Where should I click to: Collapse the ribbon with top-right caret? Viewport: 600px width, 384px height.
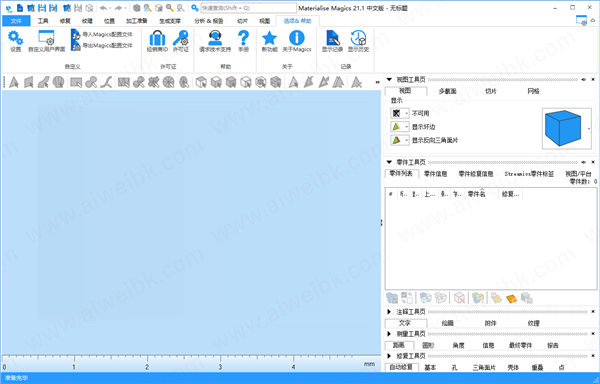click(593, 21)
